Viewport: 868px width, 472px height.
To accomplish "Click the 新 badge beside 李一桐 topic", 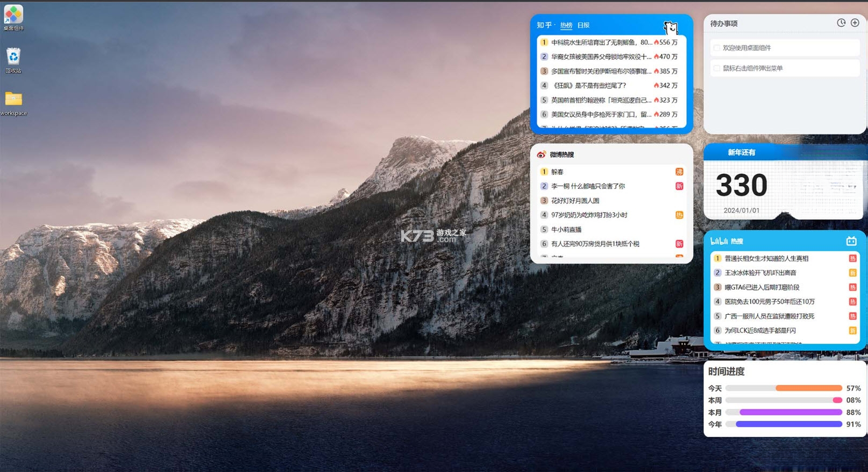I will pyautogui.click(x=679, y=186).
